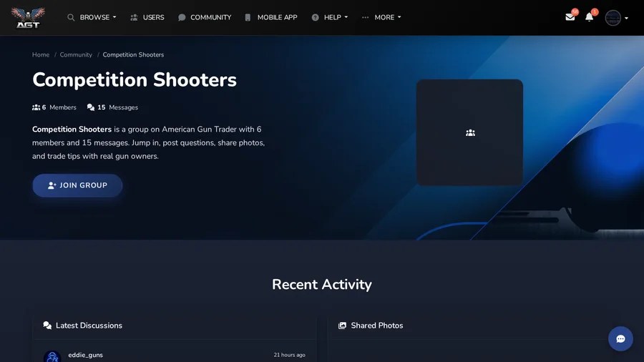Viewport: 644px width, 362px height.
Task: Click the 6 Members count
Action: click(54, 107)
